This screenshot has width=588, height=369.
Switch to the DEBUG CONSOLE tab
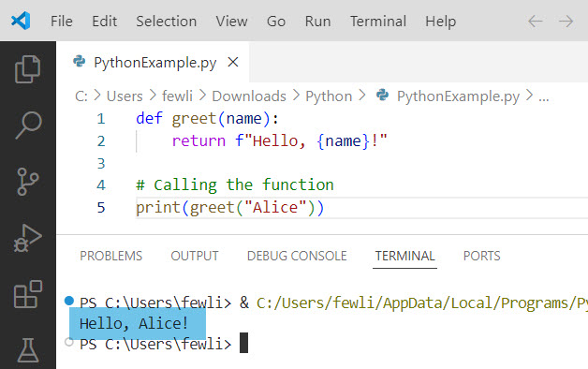click(297, 256)
